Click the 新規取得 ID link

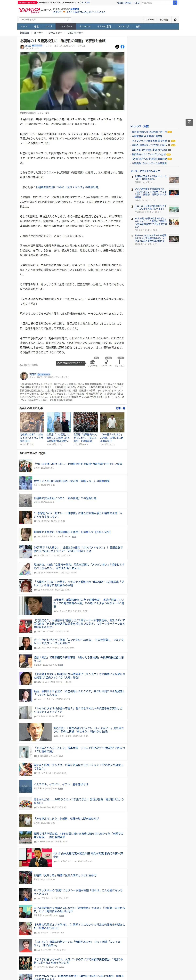pos(75,9)
